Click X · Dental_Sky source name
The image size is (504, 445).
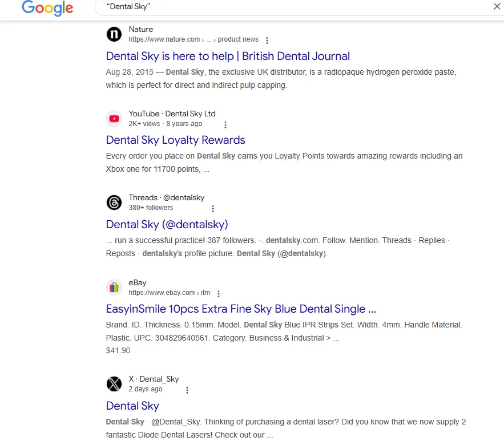click(154, 379)
